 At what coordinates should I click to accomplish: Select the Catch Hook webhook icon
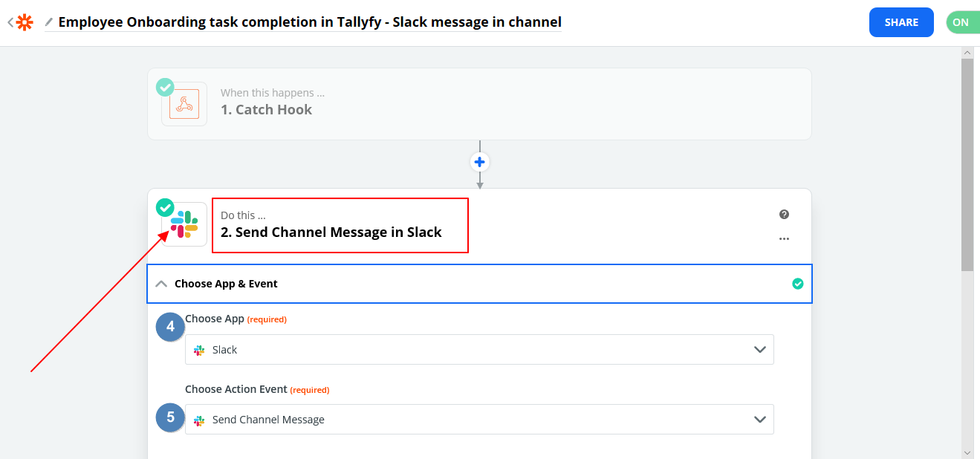click(184, 104)
